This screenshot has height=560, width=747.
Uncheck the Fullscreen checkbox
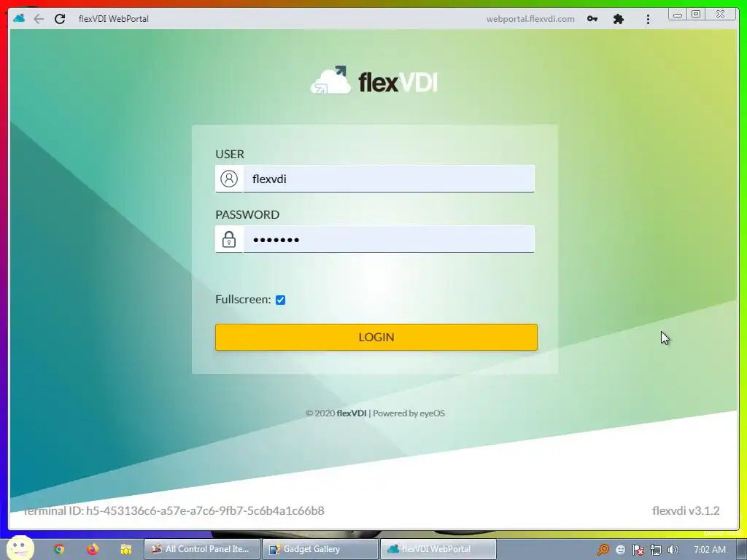(281, 300)
